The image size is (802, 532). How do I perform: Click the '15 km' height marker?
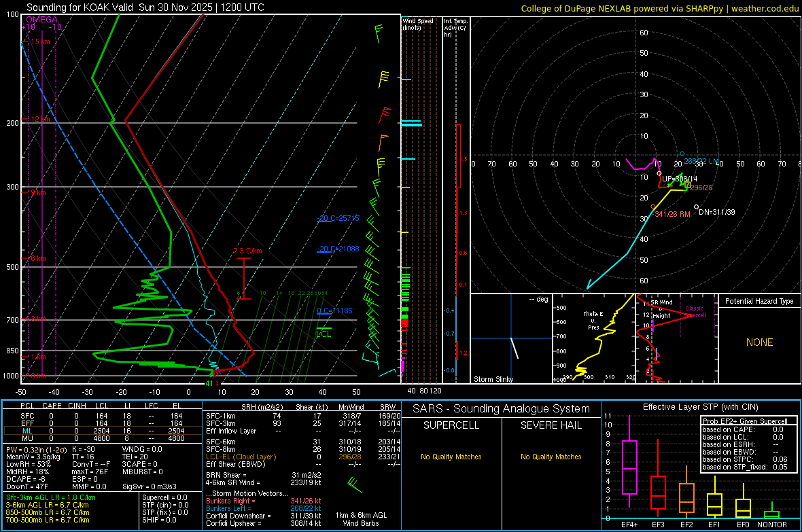pos(40,41)
